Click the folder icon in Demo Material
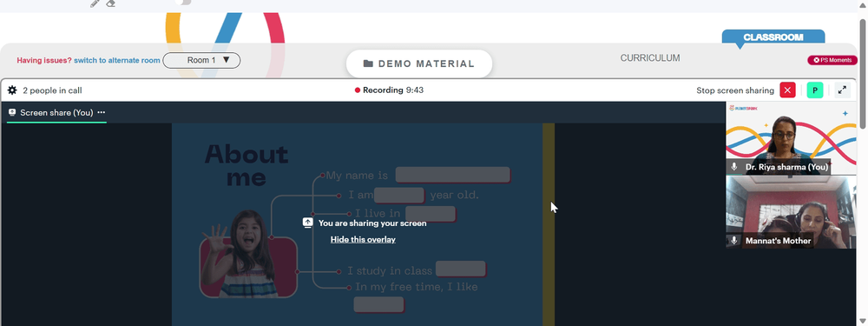This screenshot has height=326, width=868. pos(368,63)
